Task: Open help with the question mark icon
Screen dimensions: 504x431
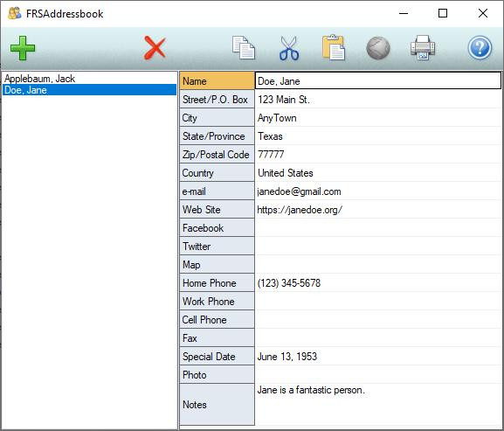Action: 480,48
